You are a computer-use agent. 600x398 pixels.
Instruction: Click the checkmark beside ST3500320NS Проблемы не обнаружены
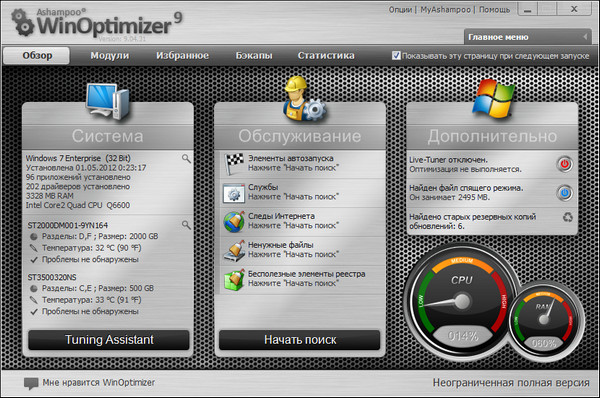coord(34,312)
